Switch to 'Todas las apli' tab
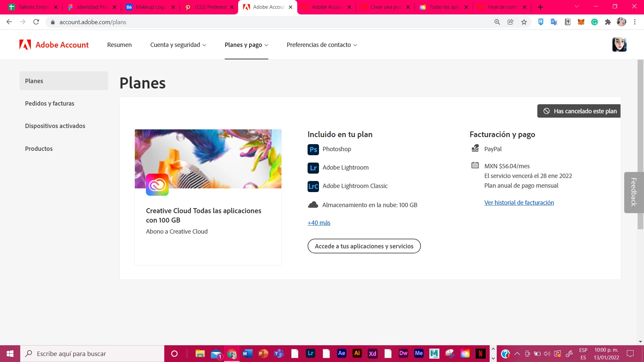This screenshot has width=644, height=362. (443, 7)
